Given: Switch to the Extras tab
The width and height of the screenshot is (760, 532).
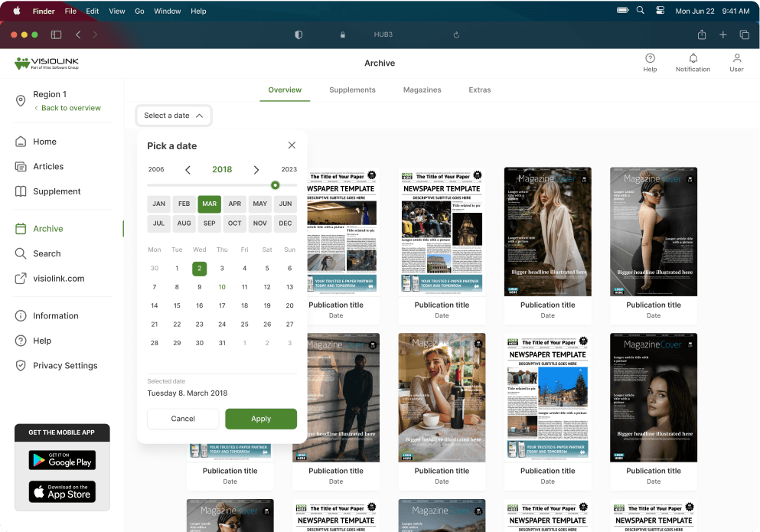Looking at the screenshot, I should click(480, 90).
